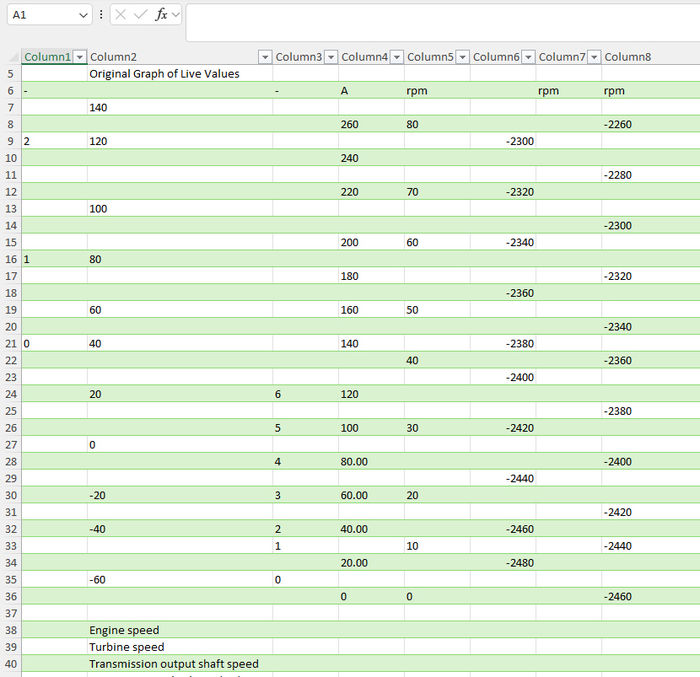Image resolution: width=700 pixels, height=677 pixels.
Task: Select row header 5
Action: 10,74
